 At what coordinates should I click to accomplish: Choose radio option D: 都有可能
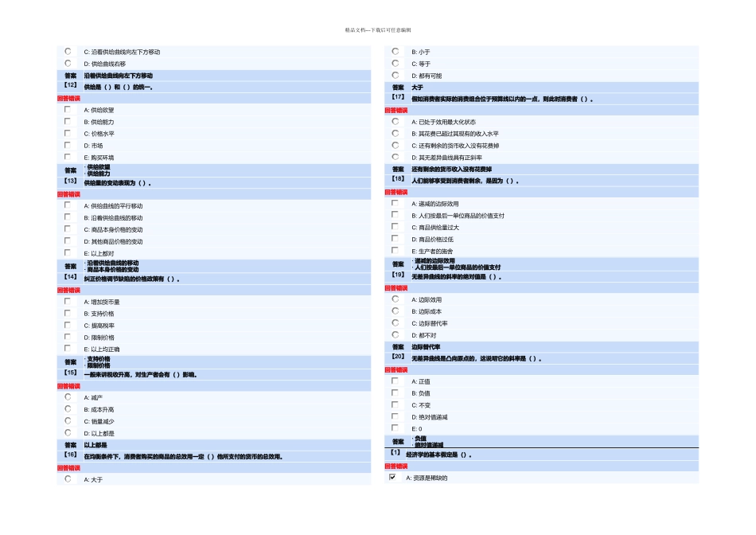396,76
